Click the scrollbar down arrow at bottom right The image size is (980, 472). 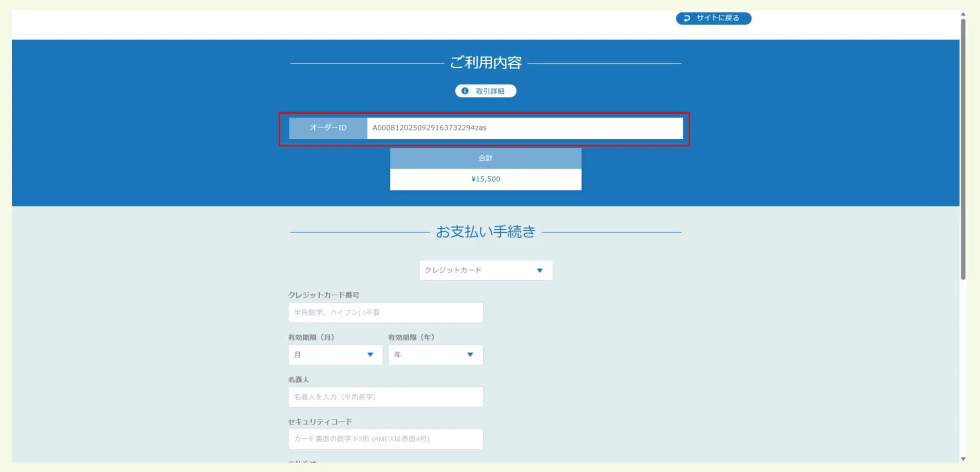964,459
